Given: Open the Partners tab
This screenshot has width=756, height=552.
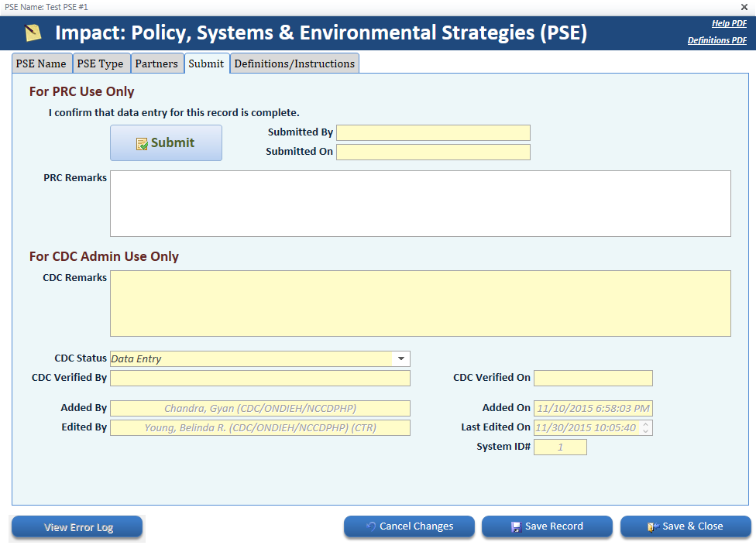Looking at the screenshot, I should click(156, 63).
